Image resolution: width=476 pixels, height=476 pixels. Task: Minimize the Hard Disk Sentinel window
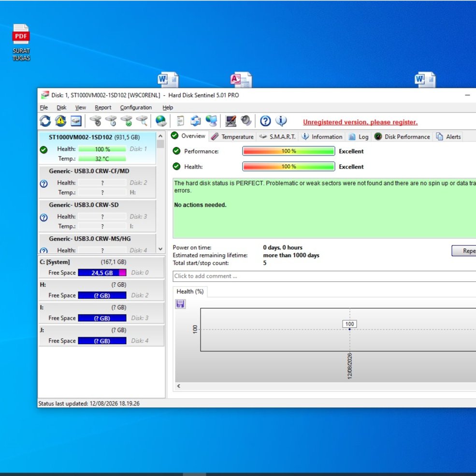[x=467, y=95]
